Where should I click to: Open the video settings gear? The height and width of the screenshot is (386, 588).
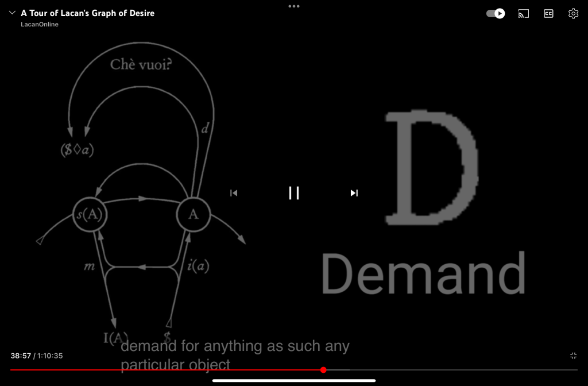(573, 14)
